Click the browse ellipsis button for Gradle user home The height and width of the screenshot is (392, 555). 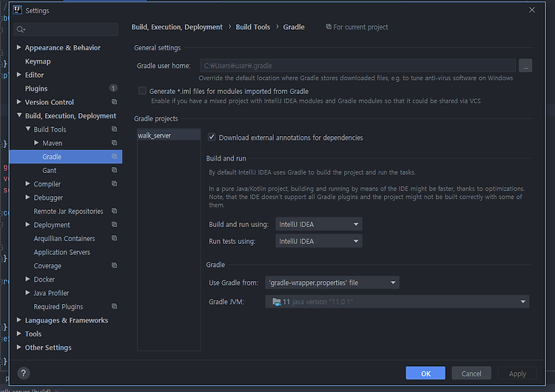(525, 65)
